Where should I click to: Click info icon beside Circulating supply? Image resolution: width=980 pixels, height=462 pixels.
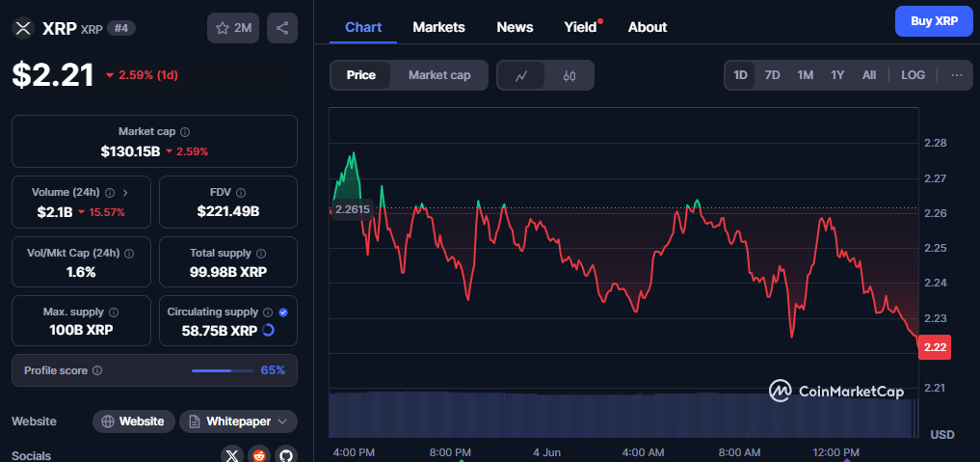pos(268,312)
